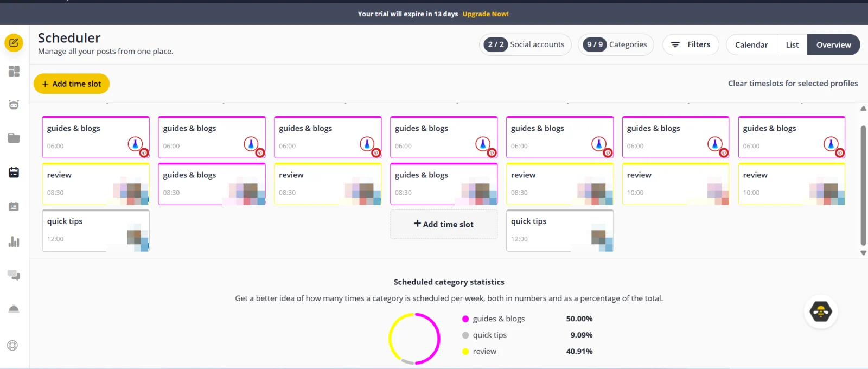The width and height of the screenshot is (868, 369).
Task: Open the bee chat widget icon
Action: click(821, 311)
